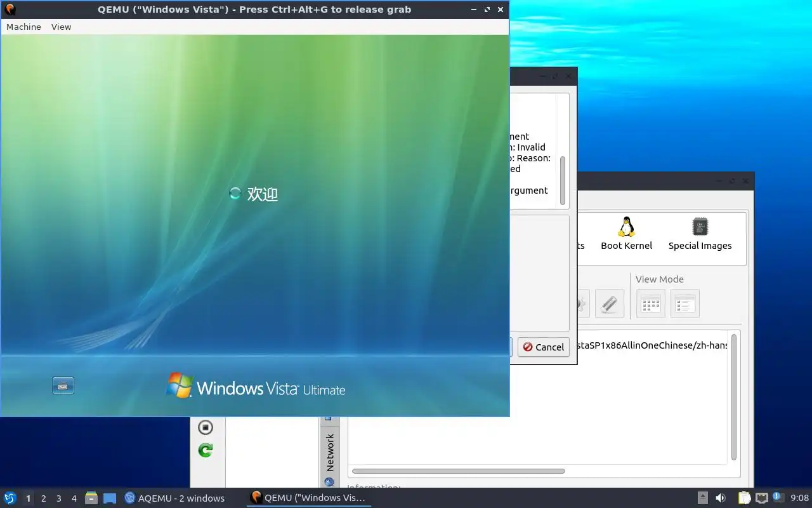Click the on-screen keyboard accessibility icon in Vista
This screenshot has height=508, width=812.
click(x=63, y=385)
